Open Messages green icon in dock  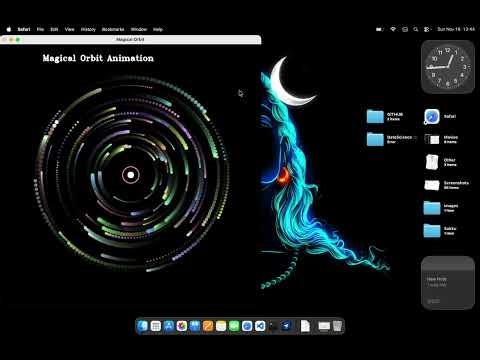[234, 326]
